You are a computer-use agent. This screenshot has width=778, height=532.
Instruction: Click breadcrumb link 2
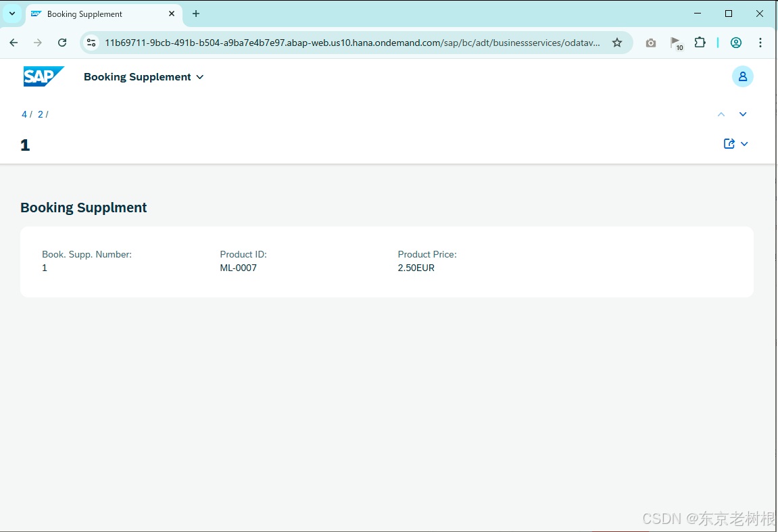pyautogui.click(x=41, y=114)
